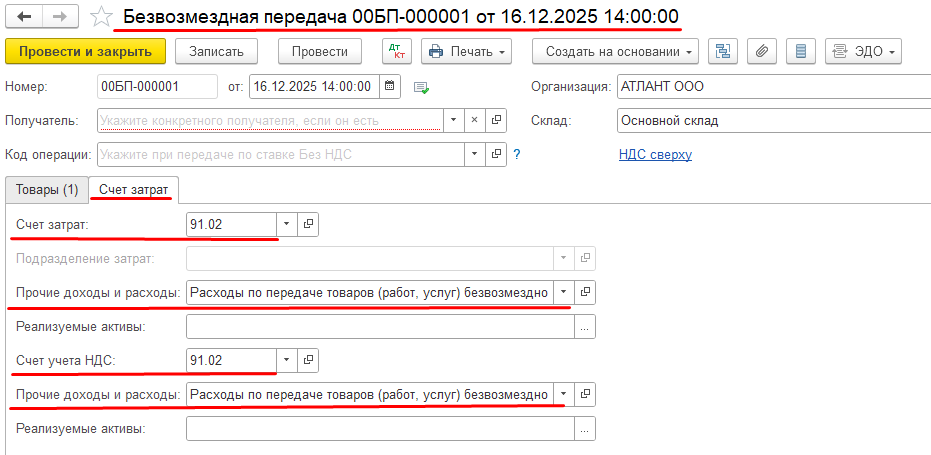The width and height of the screenshot is (931, 455).
Task: Expand Создать на основании menu
Action: click(x=615, y=51)
